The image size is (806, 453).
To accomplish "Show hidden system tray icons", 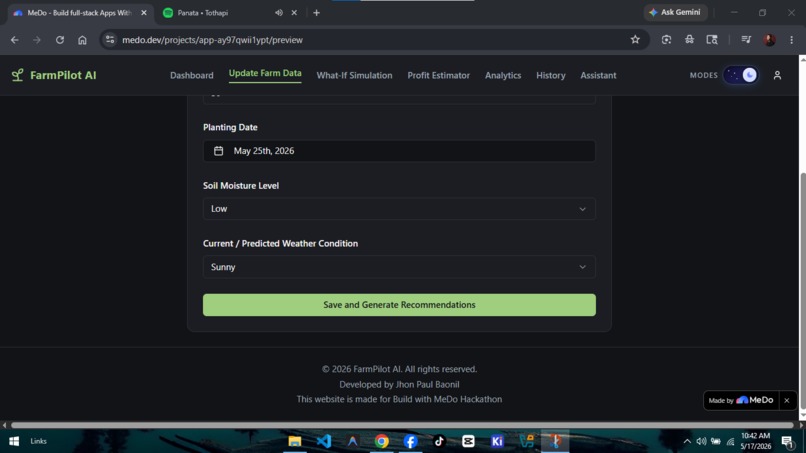I will 687,441.
